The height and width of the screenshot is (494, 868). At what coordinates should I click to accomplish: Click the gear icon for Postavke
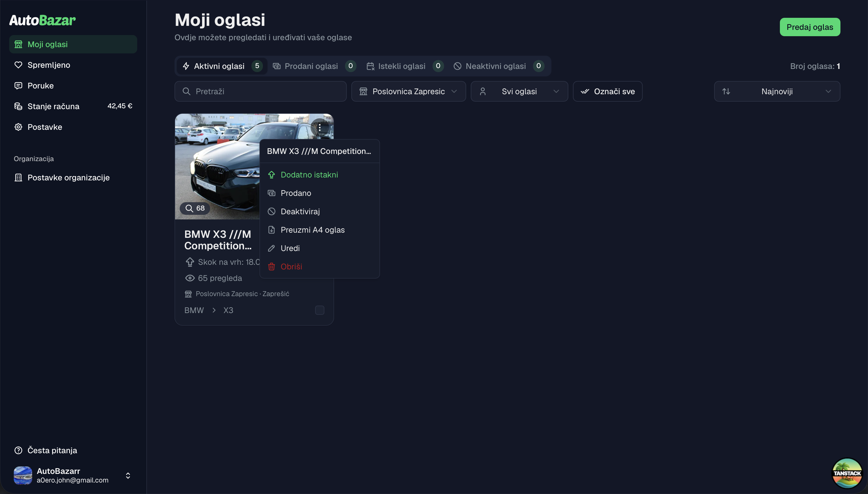click(x=18, y=127)
